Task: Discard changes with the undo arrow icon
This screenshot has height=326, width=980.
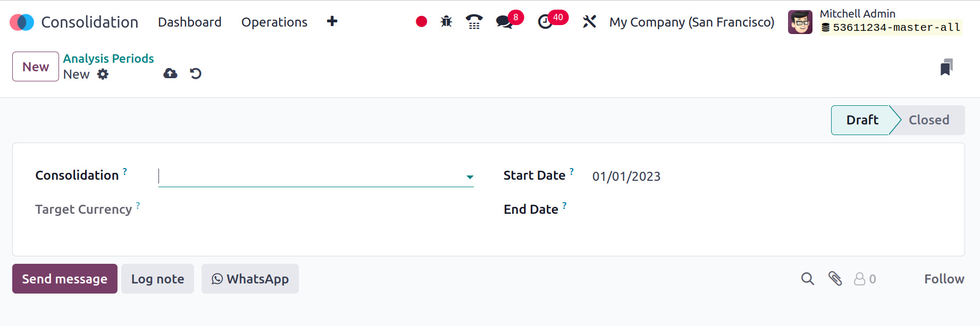Action: point(196,73)
